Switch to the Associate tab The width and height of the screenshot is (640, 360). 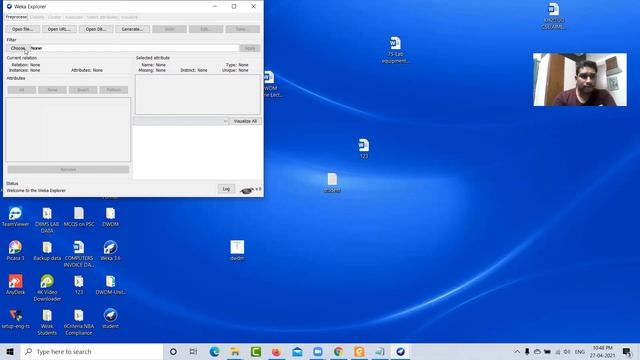pyautogui.click(x=74, y=17)
